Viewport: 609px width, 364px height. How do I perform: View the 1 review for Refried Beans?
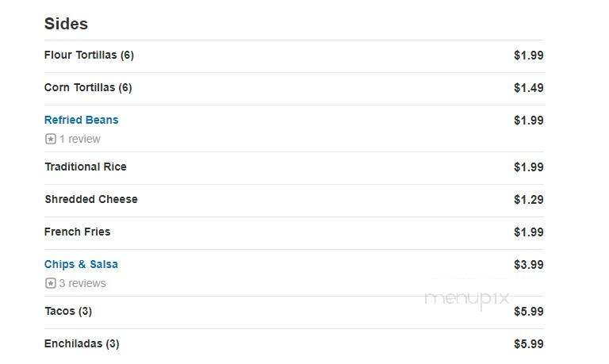point(79,139)
